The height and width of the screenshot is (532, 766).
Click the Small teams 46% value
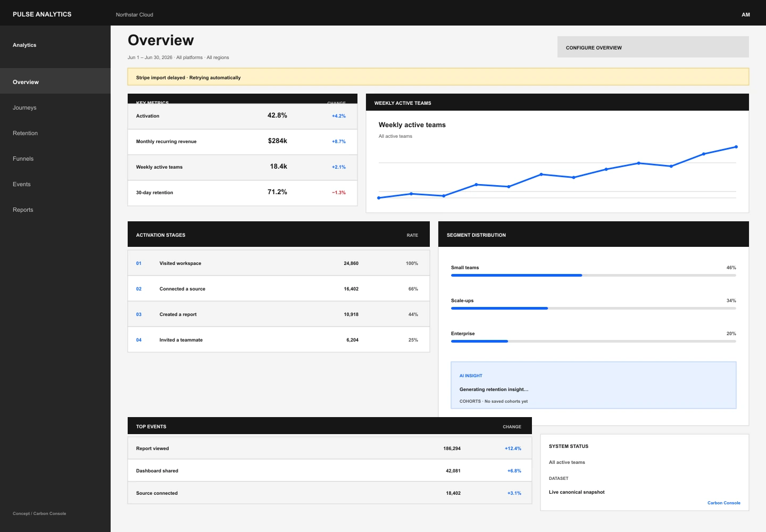(x=731, y=268)
